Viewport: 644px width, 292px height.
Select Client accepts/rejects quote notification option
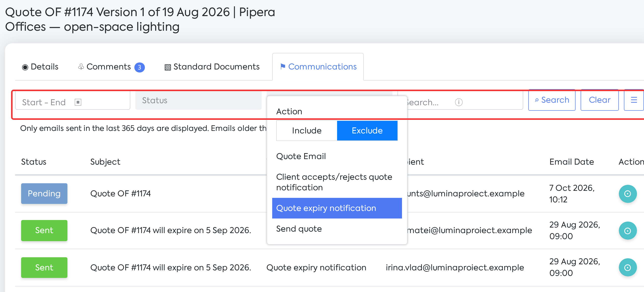(x=337, y=182)
